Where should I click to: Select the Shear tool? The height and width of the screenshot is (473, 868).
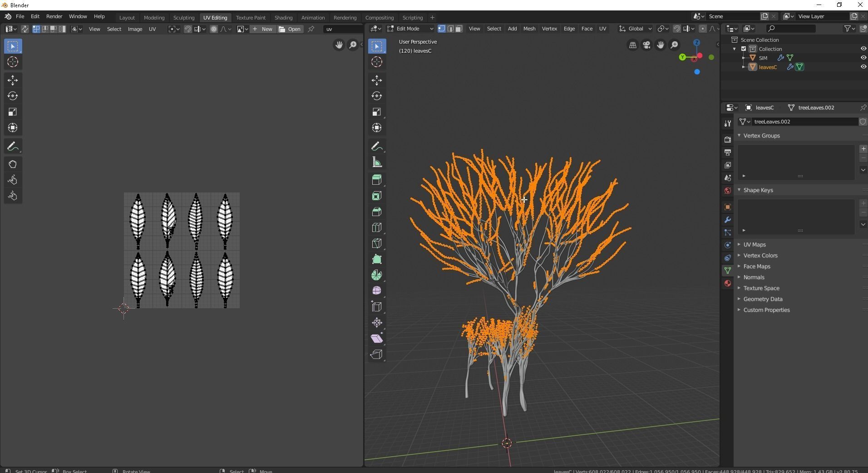pos(377,339)
